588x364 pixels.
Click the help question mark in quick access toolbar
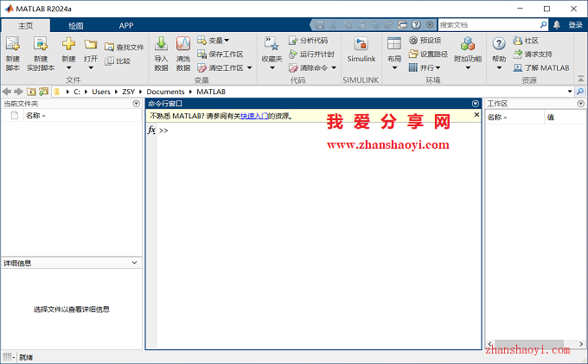click(416, 25)
